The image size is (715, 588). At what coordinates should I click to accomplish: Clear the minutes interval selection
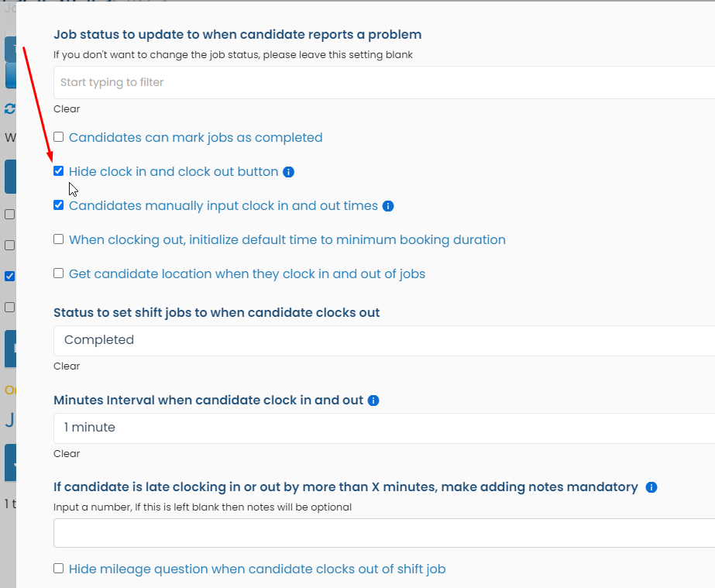coord(67,454)
